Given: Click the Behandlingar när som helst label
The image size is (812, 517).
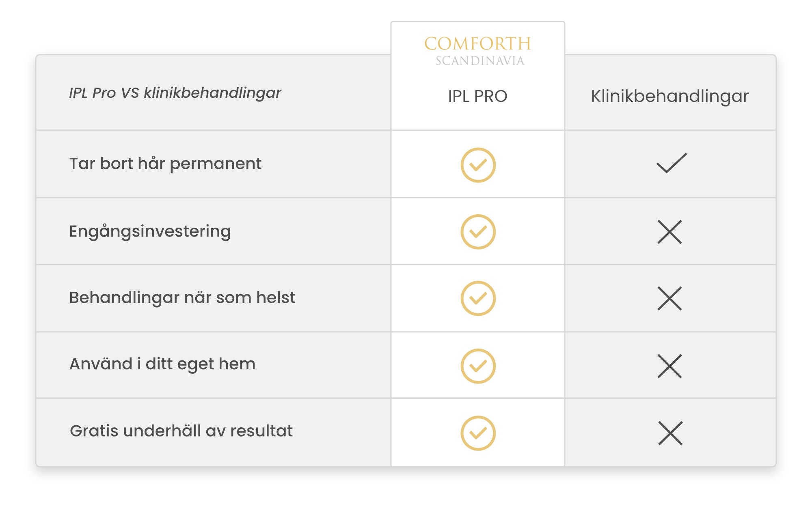Looking at the screenshot, I should (182, 297).
